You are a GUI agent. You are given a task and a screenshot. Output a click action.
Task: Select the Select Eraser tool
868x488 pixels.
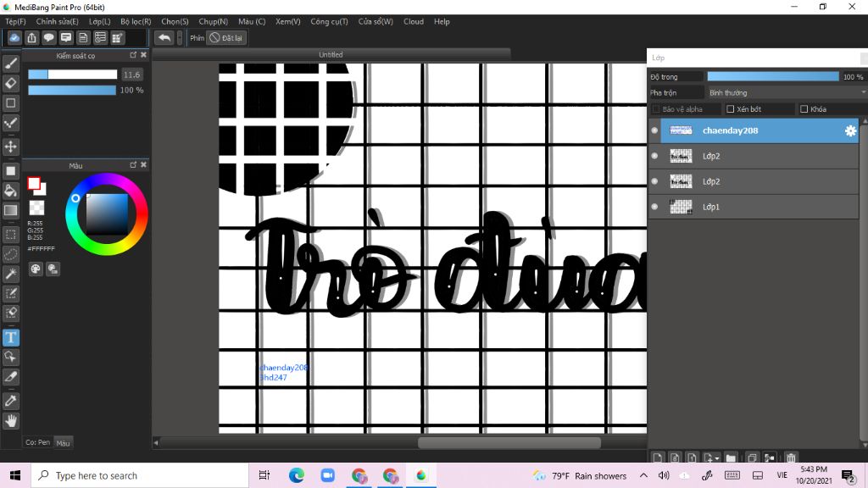[10, 313]
